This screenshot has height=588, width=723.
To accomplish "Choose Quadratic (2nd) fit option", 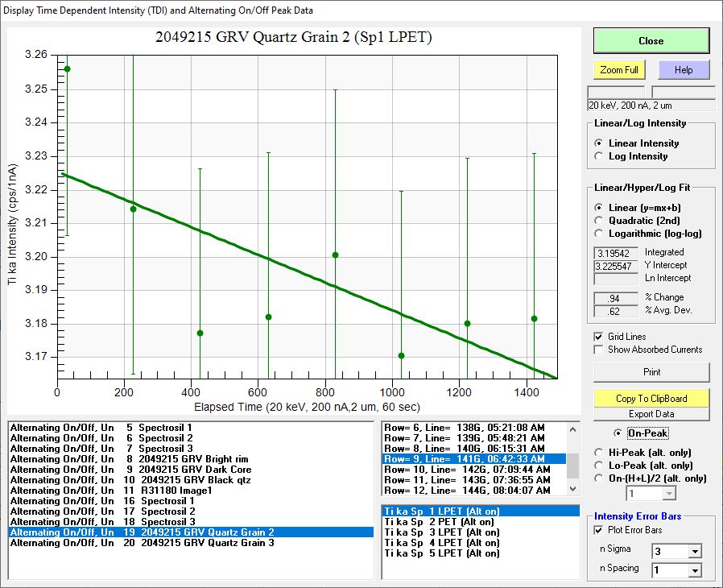I will (x=599, y=221).
